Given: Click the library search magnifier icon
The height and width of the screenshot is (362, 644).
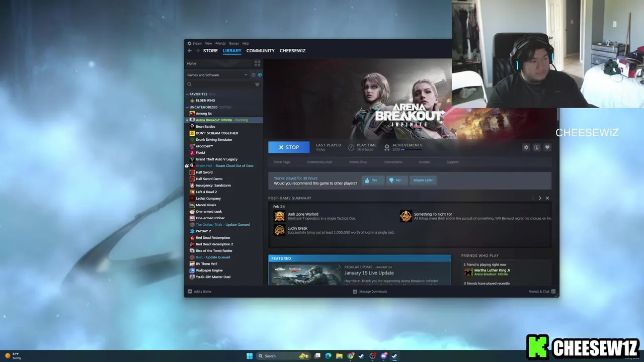Looking at the screenshot, I should (190, 84).
